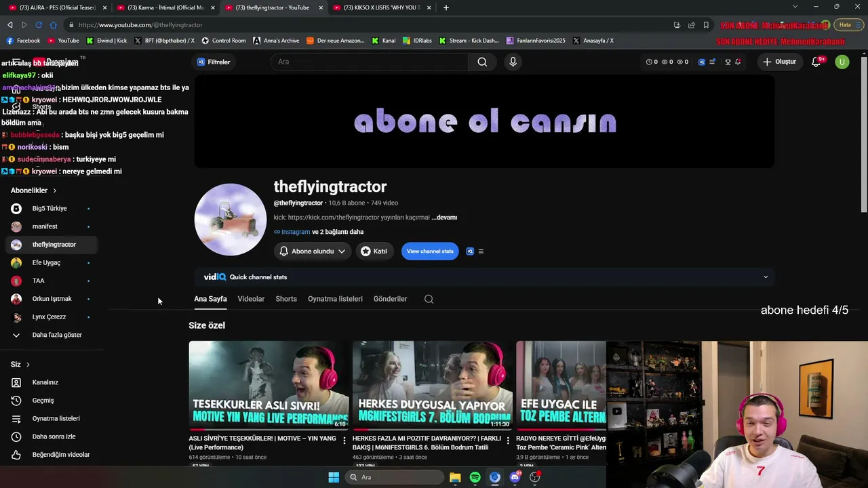Expand channel description with ...devamı

[444, 218]
